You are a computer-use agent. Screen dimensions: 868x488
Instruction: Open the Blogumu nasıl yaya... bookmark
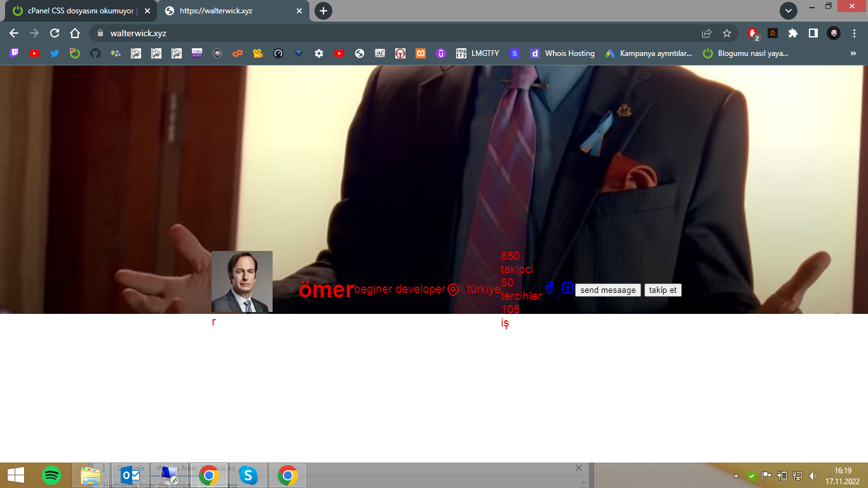[x=746, y=53]
